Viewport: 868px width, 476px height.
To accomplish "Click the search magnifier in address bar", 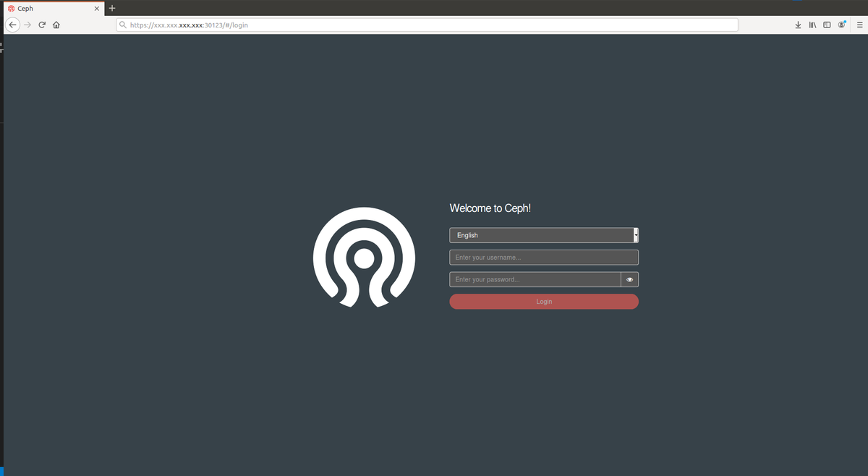I will (124, 25).
